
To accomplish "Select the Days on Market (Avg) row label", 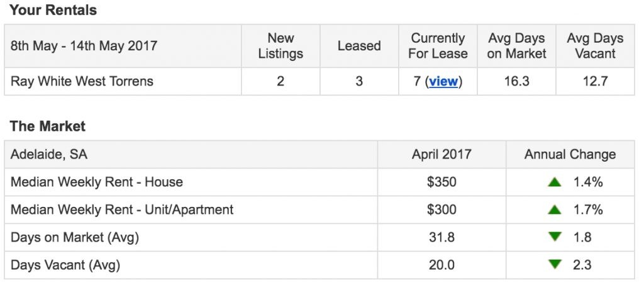I will click(x=75, y=237).
